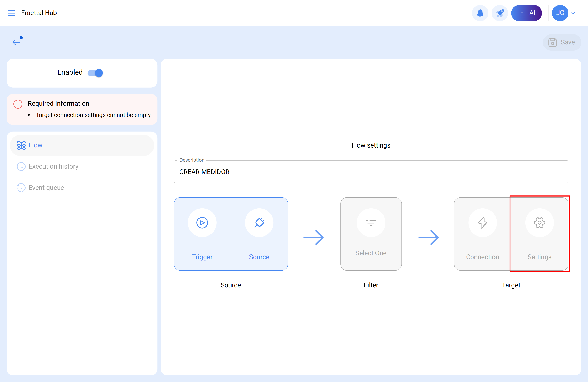Click the Save button
The height and width of the screenshot is (382, 588).
tap(562, 42)
